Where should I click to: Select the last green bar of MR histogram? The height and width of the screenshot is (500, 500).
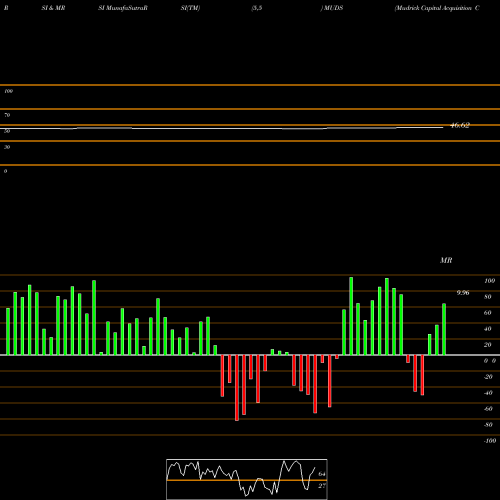444,329
